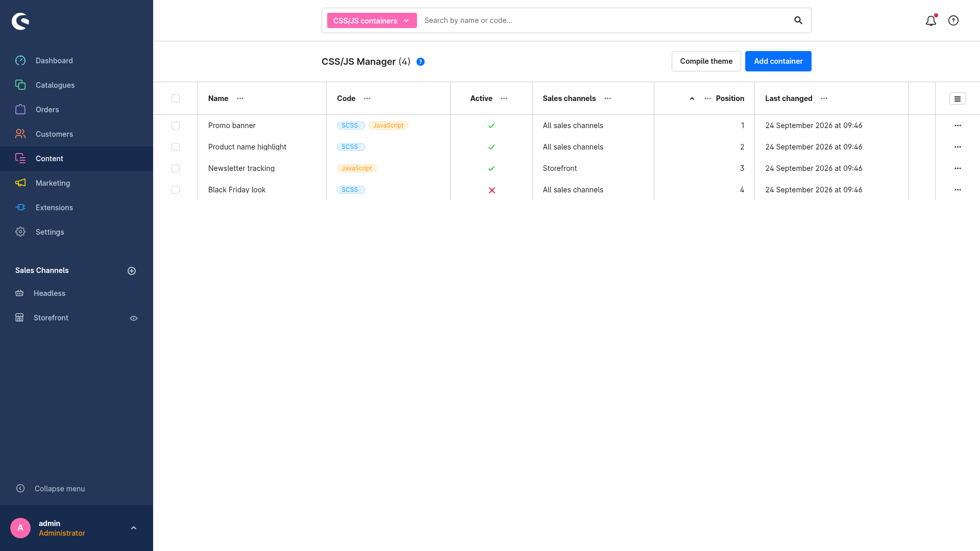Open the grid column settings list icon
Screen dimensions: 980x551
(x=958, y=98)
